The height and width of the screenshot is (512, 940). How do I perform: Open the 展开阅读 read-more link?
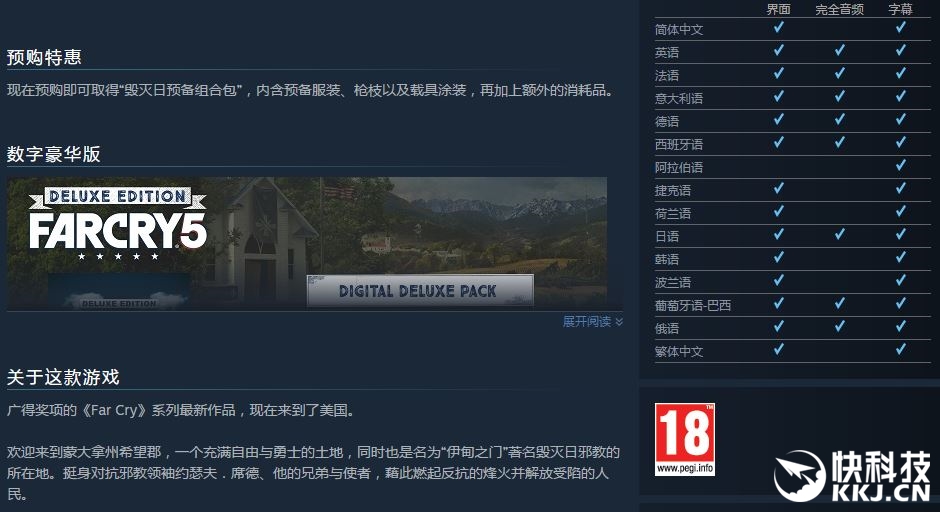587,322
